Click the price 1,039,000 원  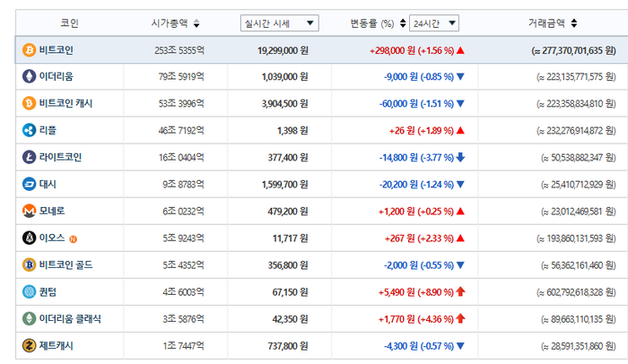tap(284, 77)
